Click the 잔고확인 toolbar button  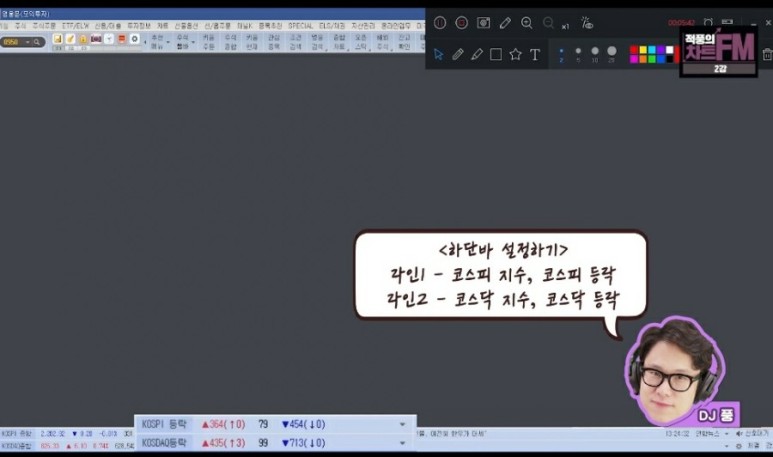404,42
